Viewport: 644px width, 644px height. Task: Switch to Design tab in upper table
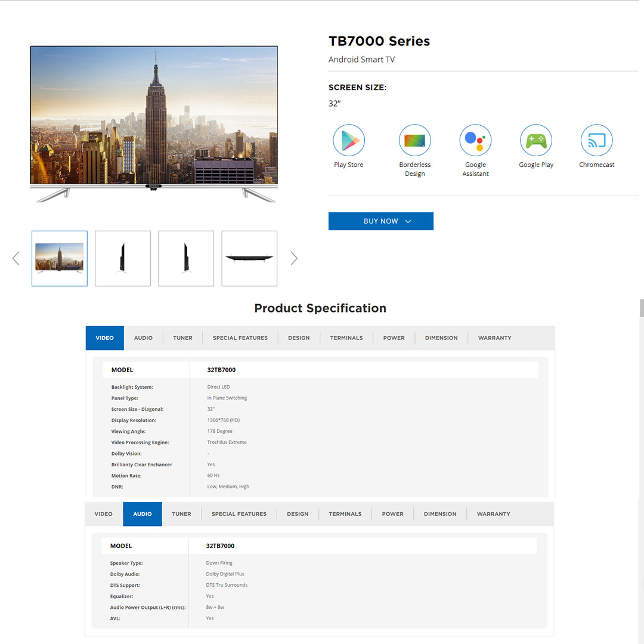[x=299, y=338]
